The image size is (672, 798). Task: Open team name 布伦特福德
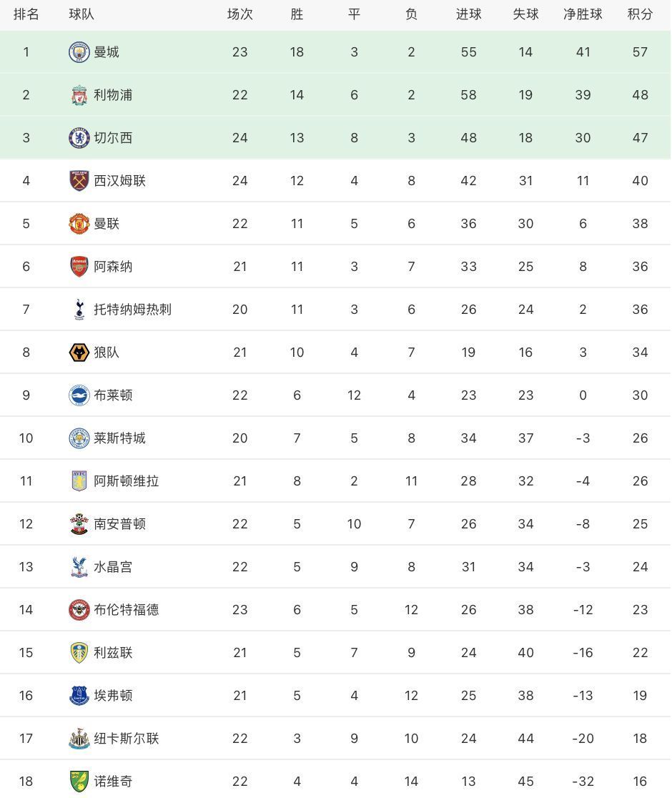click(x=126, y=610)
